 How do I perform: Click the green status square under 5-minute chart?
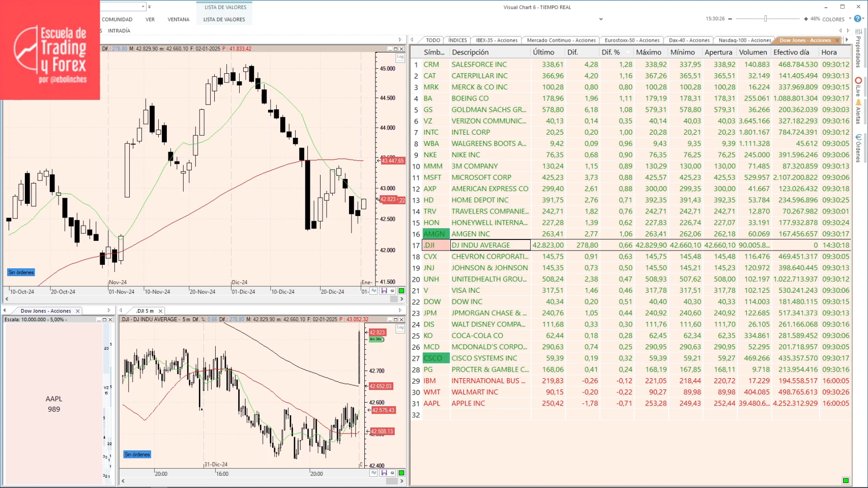pos(401,473)
